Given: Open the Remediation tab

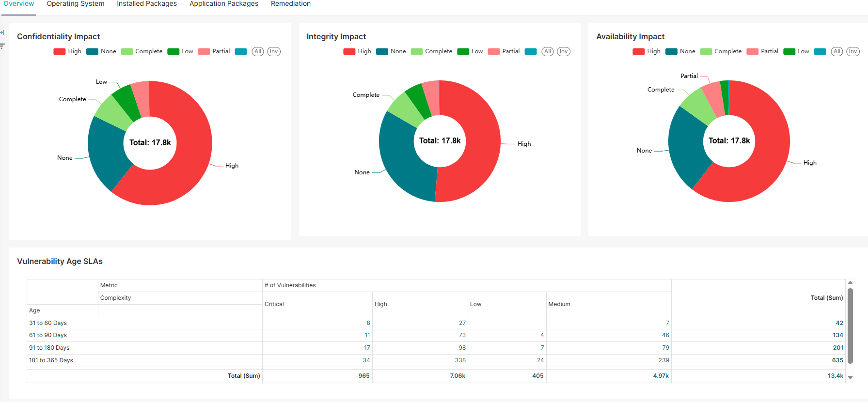Looking at the screenshot, I should coord(290,4).
